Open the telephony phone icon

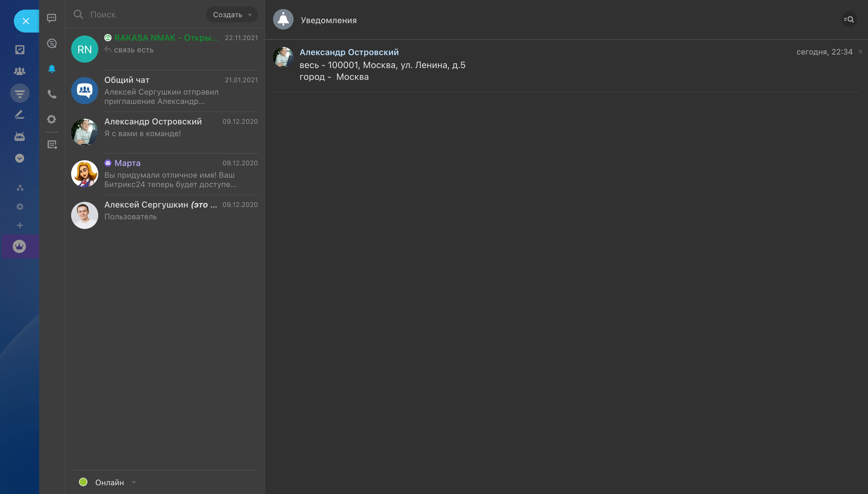pyautogui.click(x=52, y=94)
